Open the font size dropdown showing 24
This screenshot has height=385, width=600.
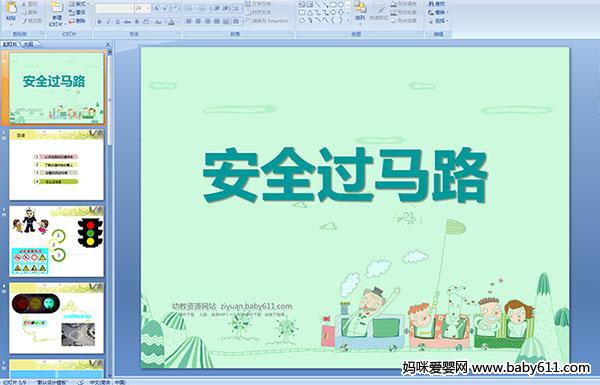coord(148,8)
